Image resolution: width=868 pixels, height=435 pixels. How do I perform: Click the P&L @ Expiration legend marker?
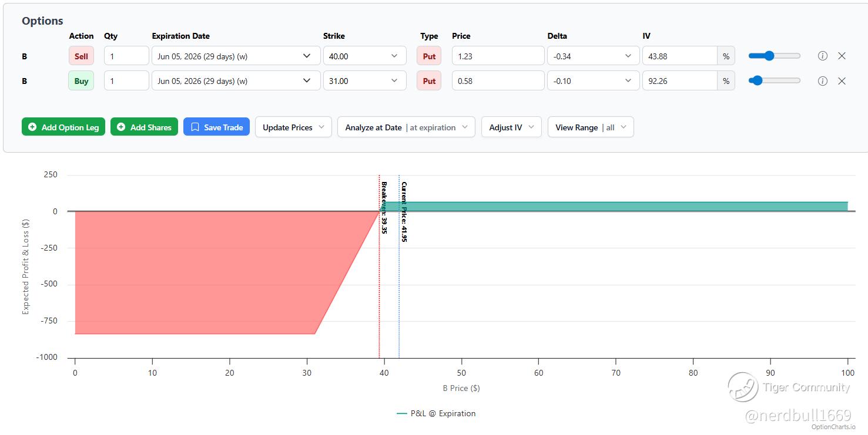point(402,413)
